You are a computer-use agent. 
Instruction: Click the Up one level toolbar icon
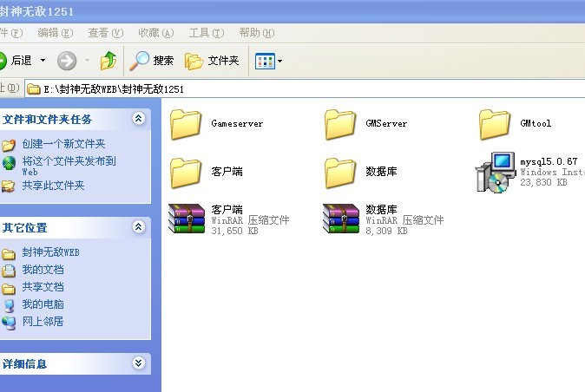click(108, 61)
